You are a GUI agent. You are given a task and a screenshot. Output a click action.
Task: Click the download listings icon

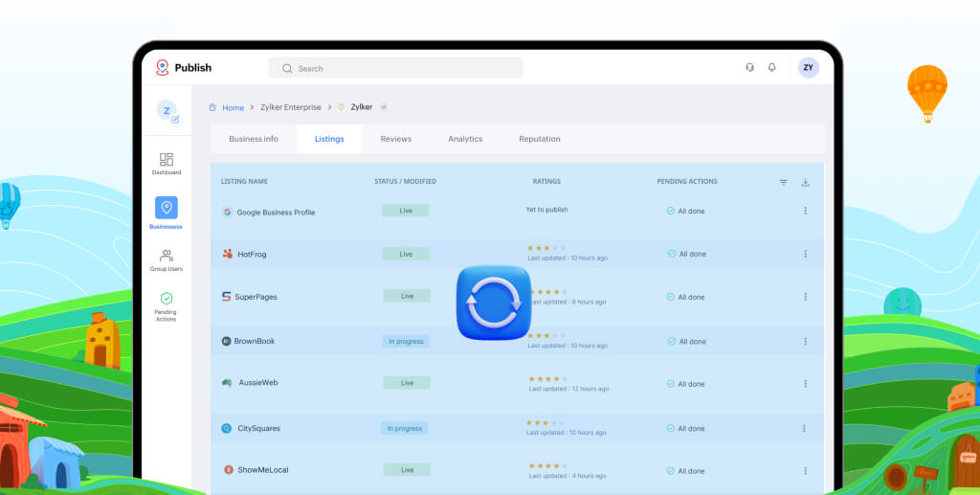[805, 182]
